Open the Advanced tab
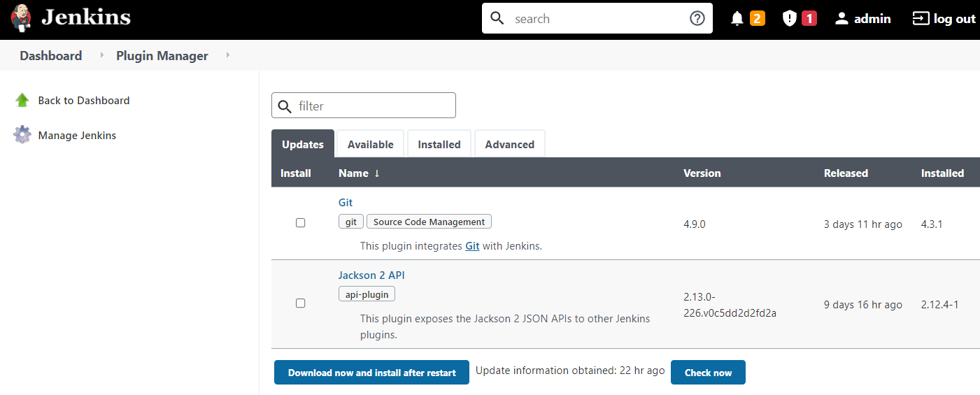The width and height of the screenshot is (980, 395). click(509, 145)
